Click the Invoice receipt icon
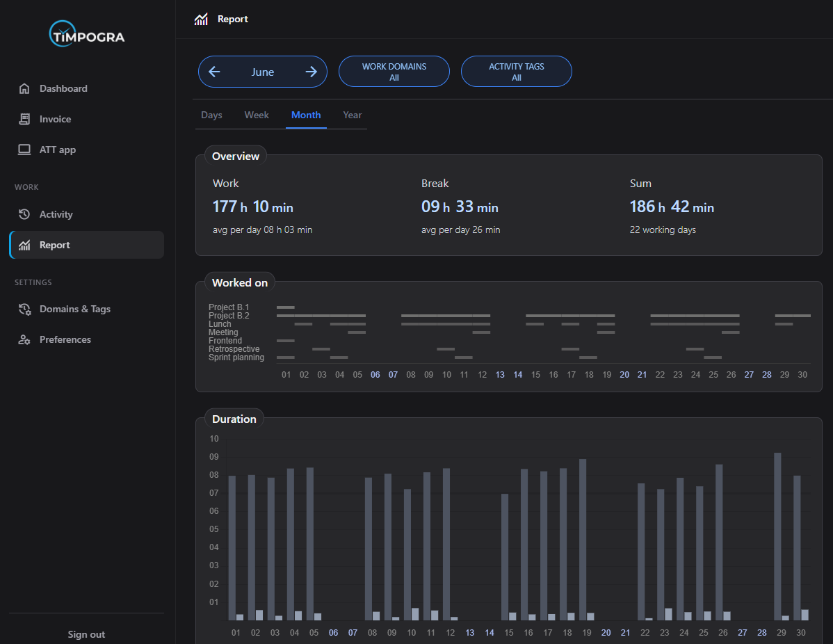The width and height of the screenshot is (833, 644). click(24, 119)
